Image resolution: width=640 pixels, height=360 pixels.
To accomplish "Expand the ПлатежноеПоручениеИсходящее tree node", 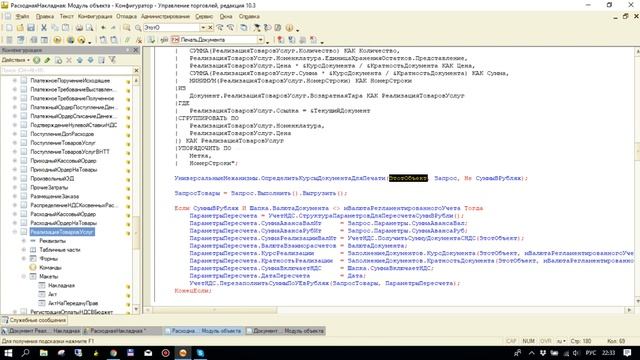I will (15, 80).
